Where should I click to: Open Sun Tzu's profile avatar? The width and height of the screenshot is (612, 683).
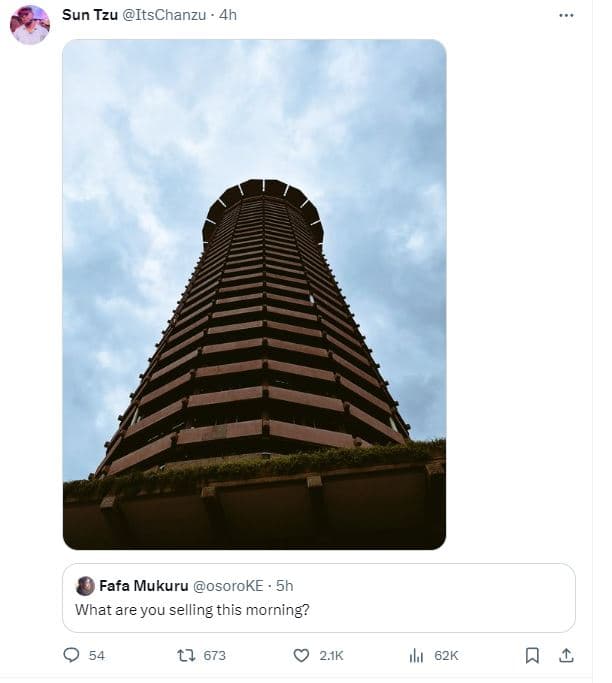click(30, 25)
